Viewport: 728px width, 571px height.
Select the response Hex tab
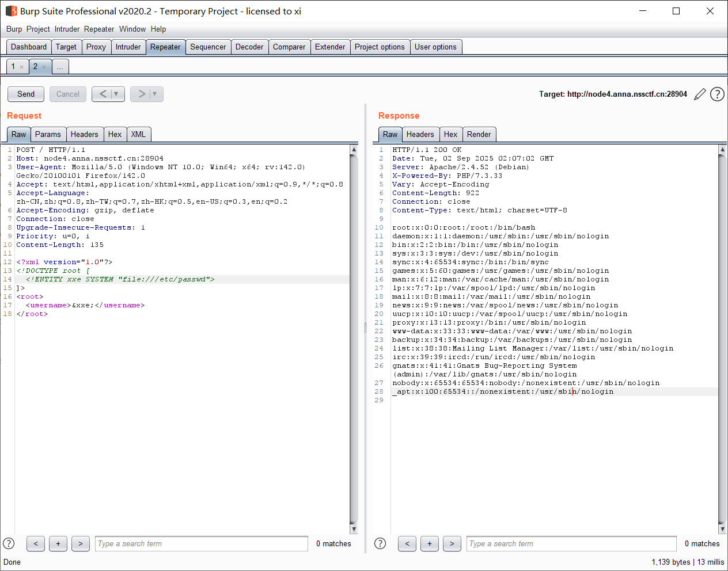pyautogui.click(x=450, y=135)
